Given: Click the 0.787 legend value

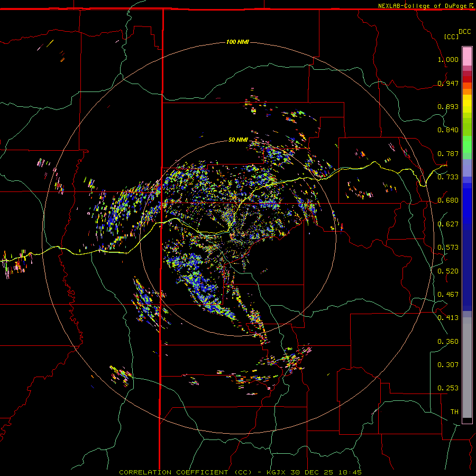Looking at the screenshot, I should (x=448, y=153).
